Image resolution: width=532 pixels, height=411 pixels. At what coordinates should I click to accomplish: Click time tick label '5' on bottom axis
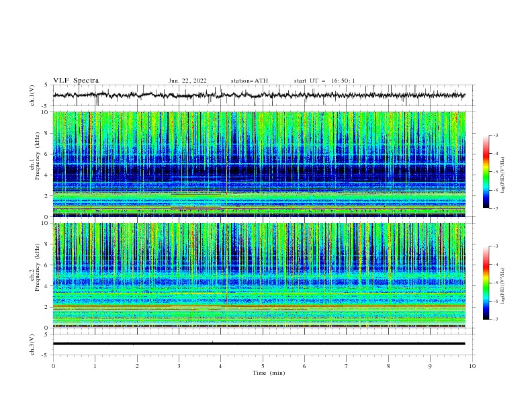263,366
